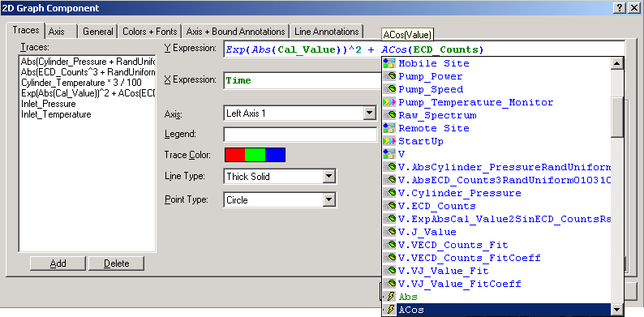Click the icon beside the V entry

[x=389, y=154]
